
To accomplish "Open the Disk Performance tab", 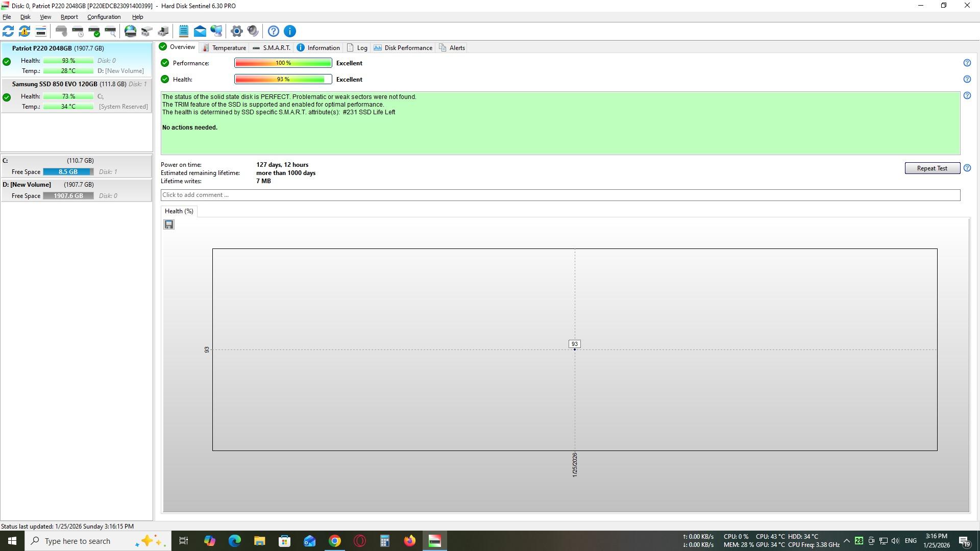I will pos(403,47).
